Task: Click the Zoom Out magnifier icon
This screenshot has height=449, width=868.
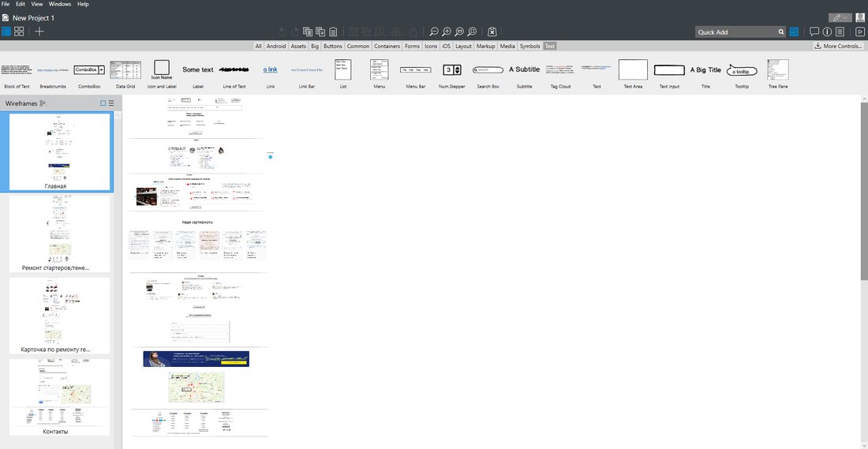Action: click(x=434, y=32)
